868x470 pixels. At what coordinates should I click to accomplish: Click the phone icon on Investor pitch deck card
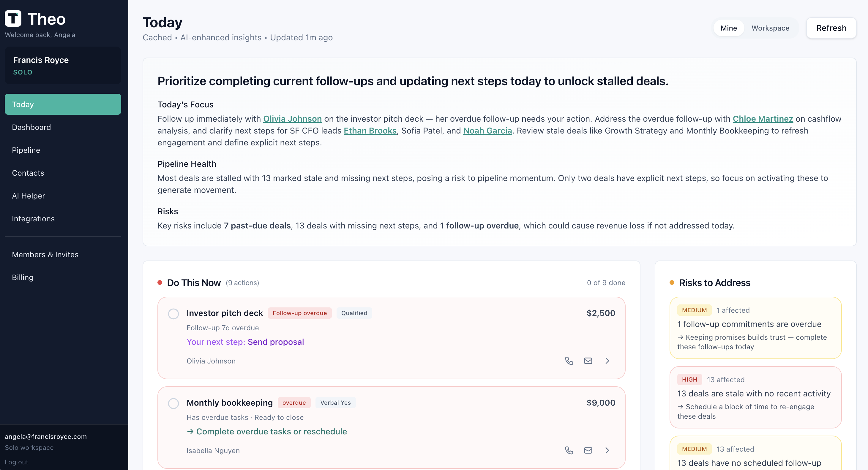[x=569, y=360]
